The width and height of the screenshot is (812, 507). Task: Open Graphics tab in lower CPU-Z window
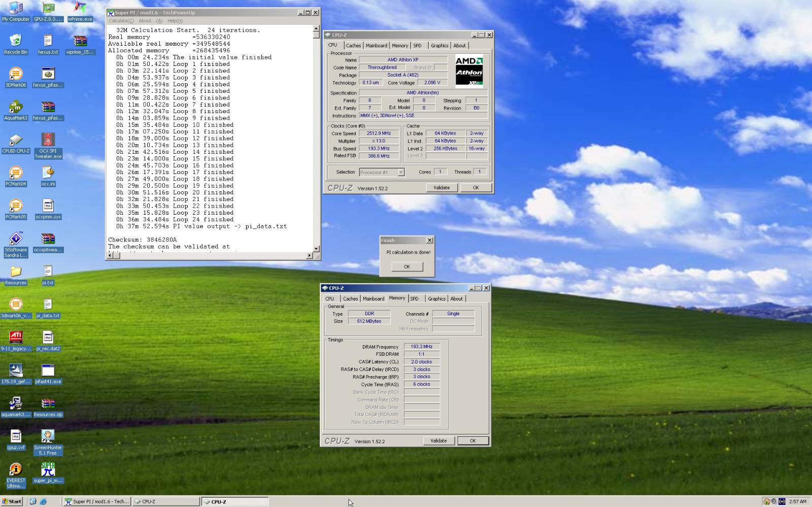(x=436, y=299)
